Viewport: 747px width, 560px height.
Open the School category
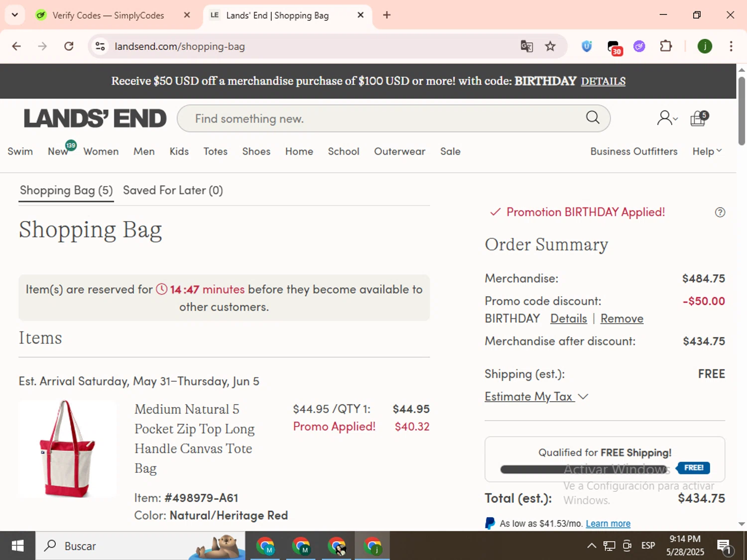[x=343, y=151]
